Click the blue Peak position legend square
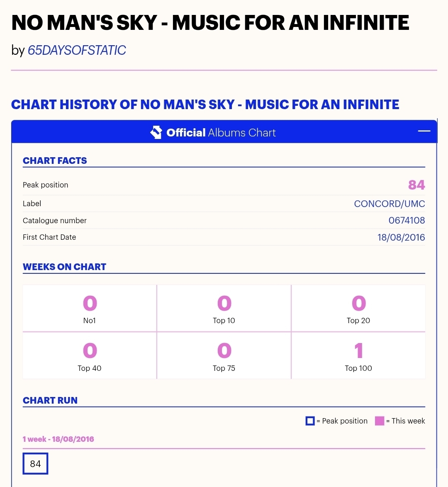Viewport: 448px width, 487px height. (310, 421)
